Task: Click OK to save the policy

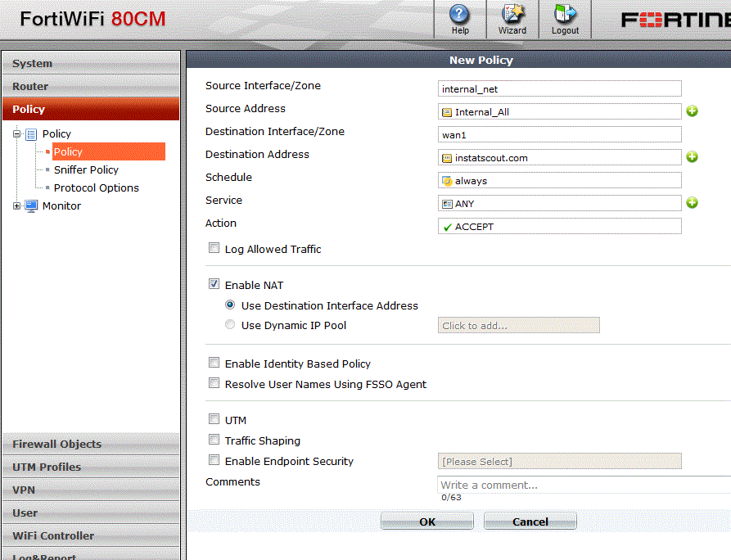Action: click(x=426, y=521)
